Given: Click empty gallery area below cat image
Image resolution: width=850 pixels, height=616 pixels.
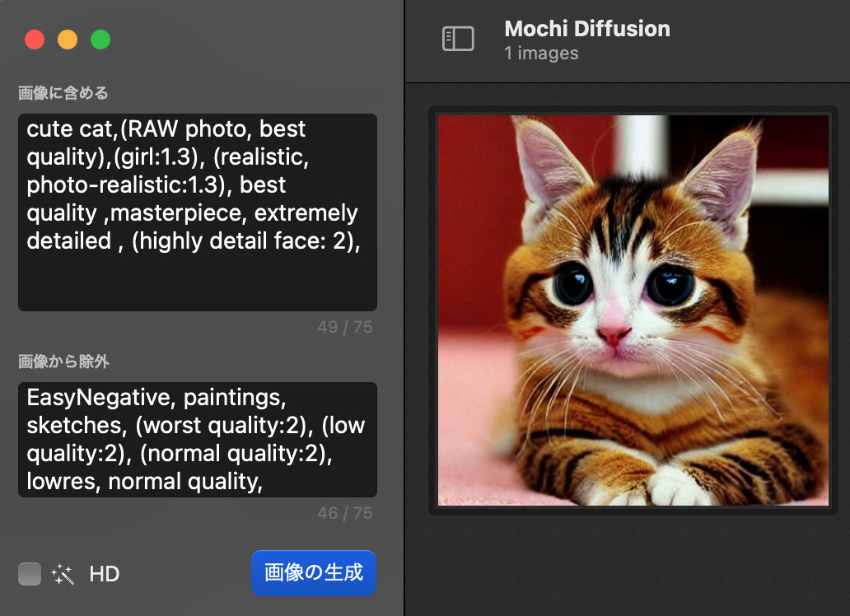Looking at the screenshot, I should point(633,568).
